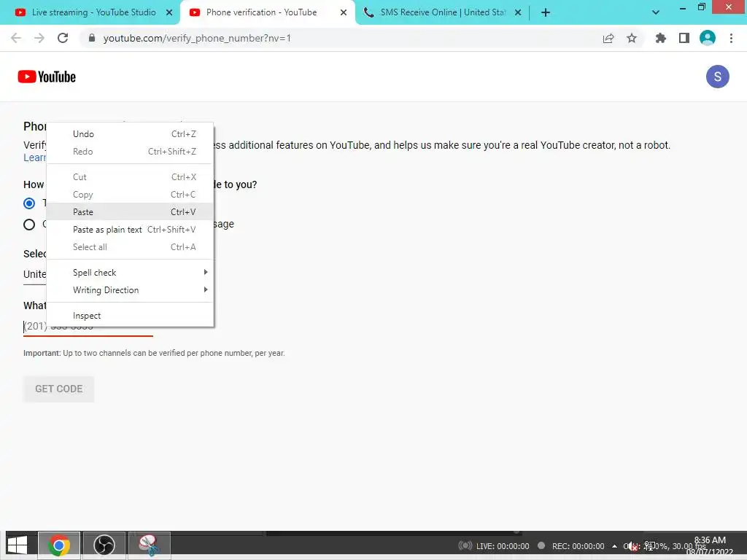Open the Windows Start button

(18, 545)
